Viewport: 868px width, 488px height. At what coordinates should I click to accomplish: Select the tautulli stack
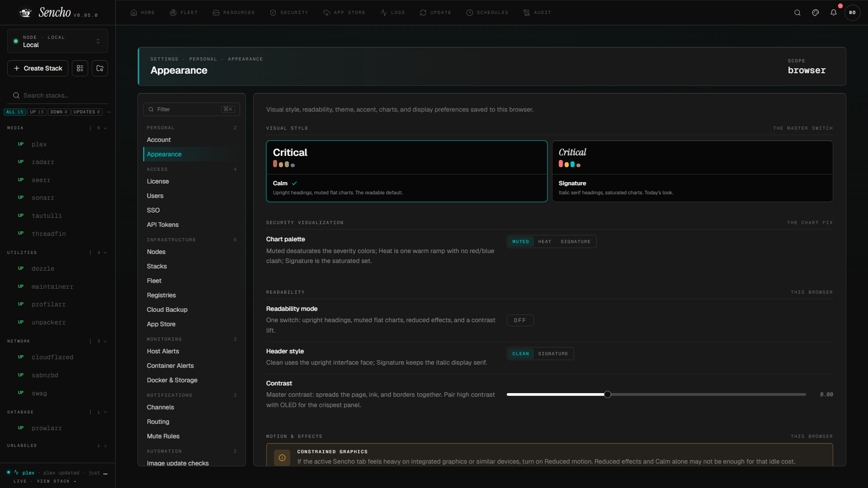(x=57, y=216)
